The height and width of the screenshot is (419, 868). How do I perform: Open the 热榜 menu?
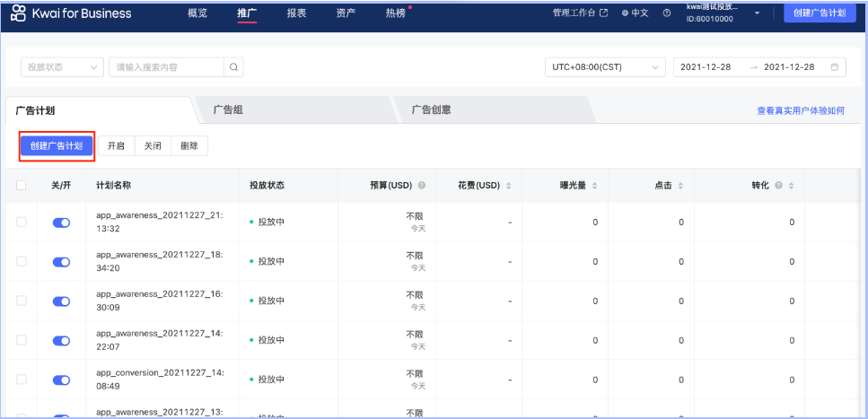[x=396, y=13]
